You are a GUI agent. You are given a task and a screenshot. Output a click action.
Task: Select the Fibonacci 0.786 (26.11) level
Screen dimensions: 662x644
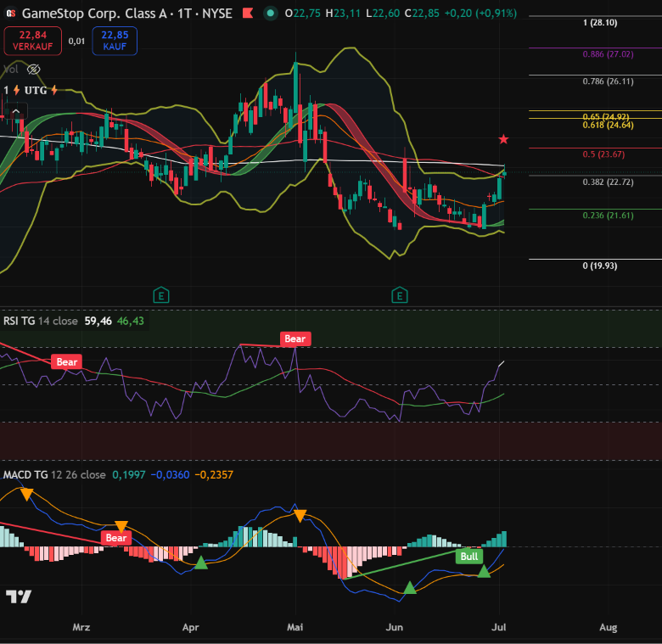[x=608, y=81]
